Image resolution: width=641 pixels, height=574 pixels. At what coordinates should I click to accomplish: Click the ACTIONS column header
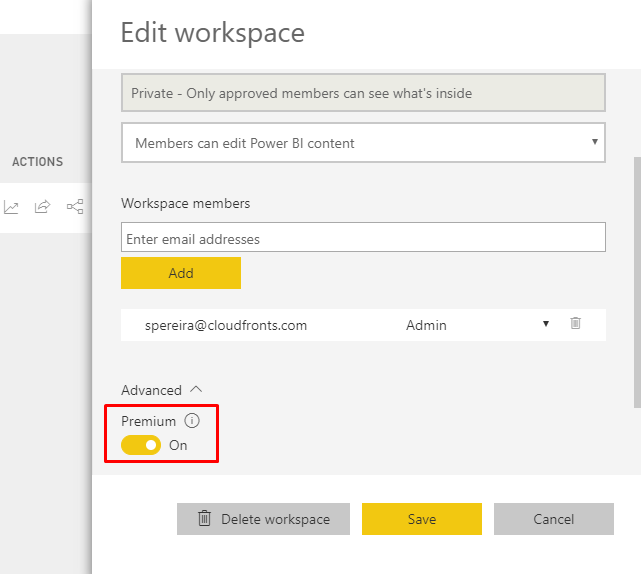[37, 161]
